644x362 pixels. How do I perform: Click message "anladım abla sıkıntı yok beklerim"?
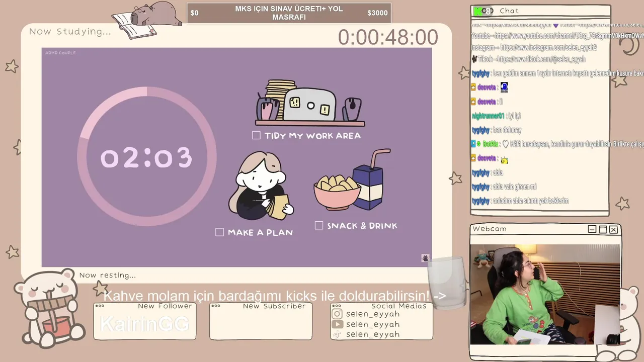point(531,201)
